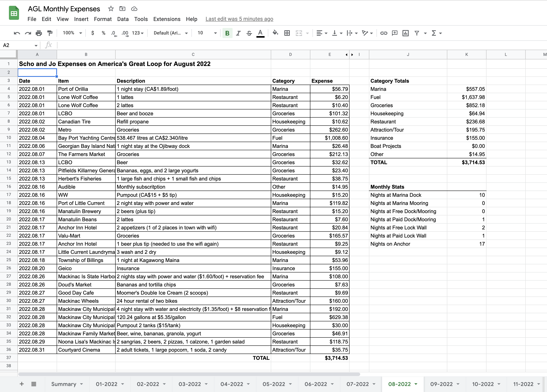Open the Extensions menu
The height and width of the screenshot is (392, 547).
click(x=167, y=19)
